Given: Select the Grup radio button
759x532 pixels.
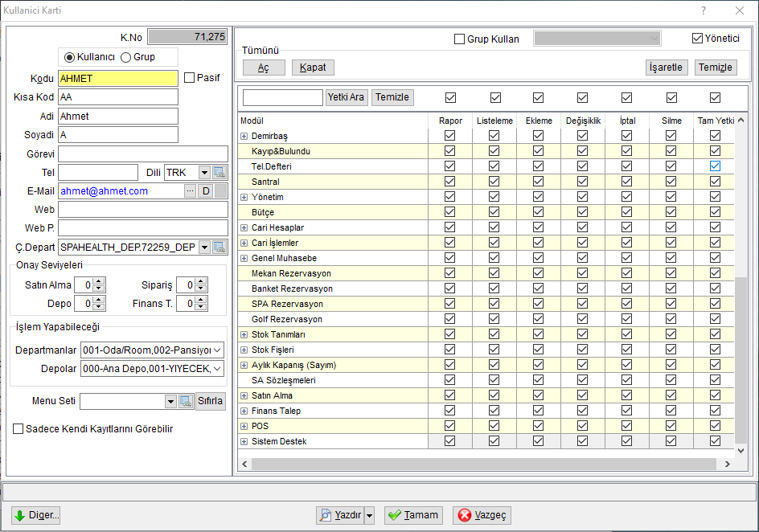Looking at the screenshot, I should (126, 57).
